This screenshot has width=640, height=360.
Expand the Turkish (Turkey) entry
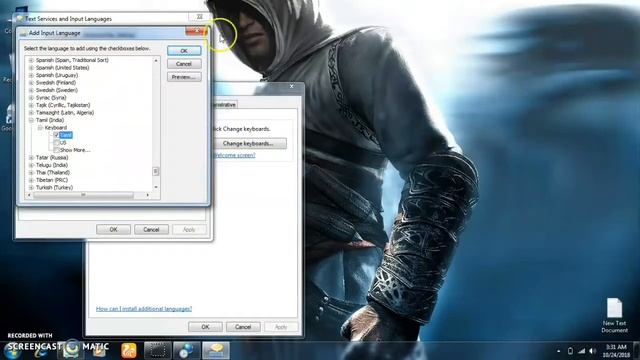coord(31,187)
